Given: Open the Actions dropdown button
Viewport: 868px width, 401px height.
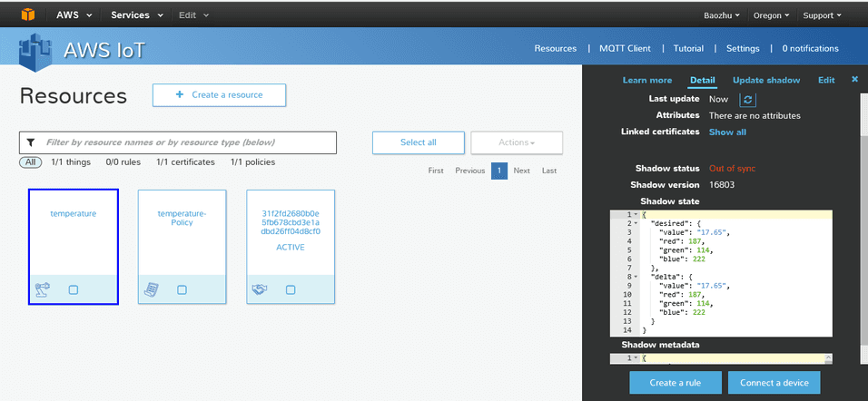Looking at the screenshot, I should point(517,142).
